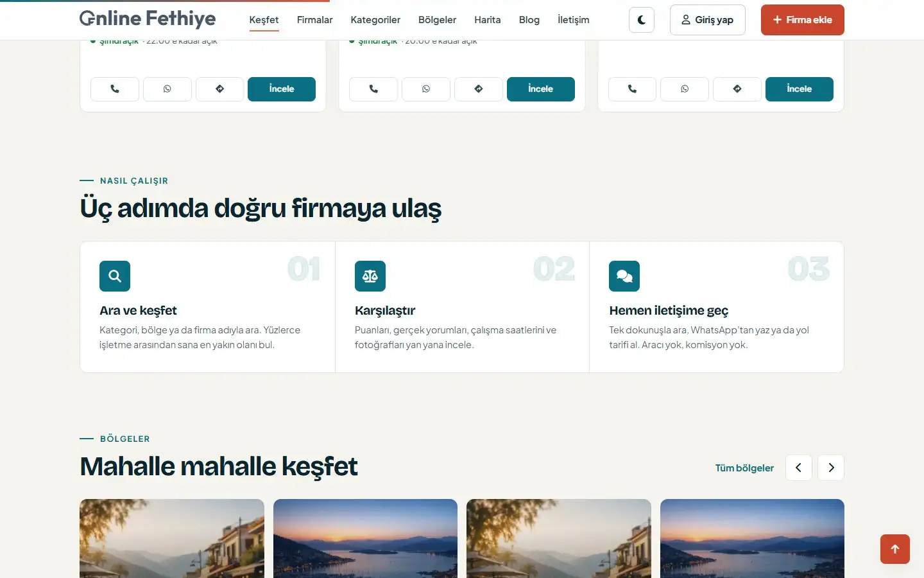The width and height of the screenshot is (924, 578).
Task: Open the fourth region sunset photo thumbnail
Action: click(752, 538)
